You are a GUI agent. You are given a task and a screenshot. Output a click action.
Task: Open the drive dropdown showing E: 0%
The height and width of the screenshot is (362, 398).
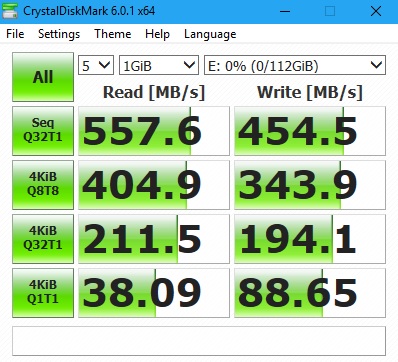coord(295,65)
